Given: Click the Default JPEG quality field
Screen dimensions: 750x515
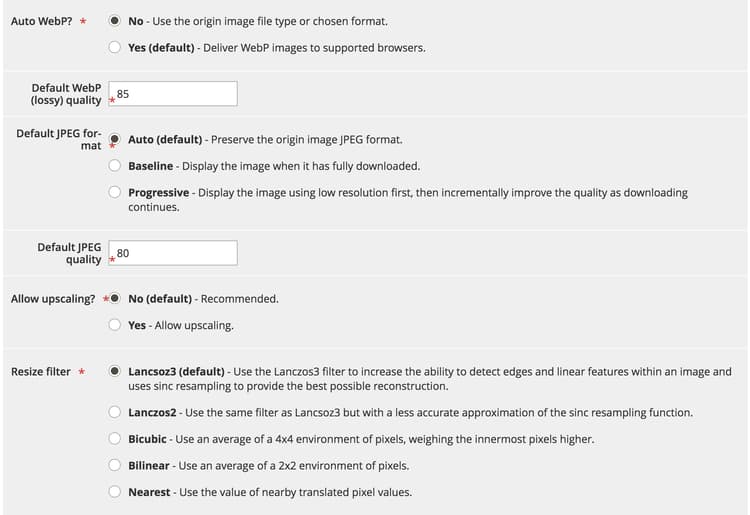Looking at the screenshot, I should click(173, 253).
